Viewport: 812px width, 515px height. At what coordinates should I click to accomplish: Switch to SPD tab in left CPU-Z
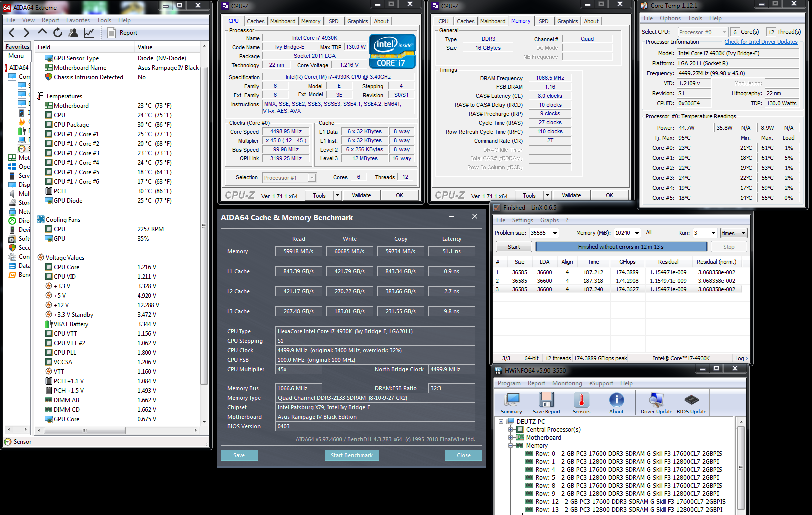pyautogui.click(x=334, y=21)
